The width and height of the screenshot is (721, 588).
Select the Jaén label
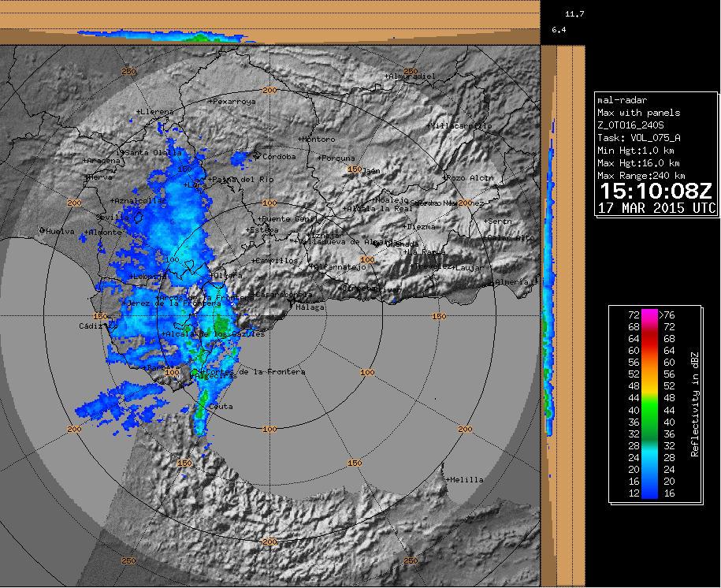tap(371, 171)
